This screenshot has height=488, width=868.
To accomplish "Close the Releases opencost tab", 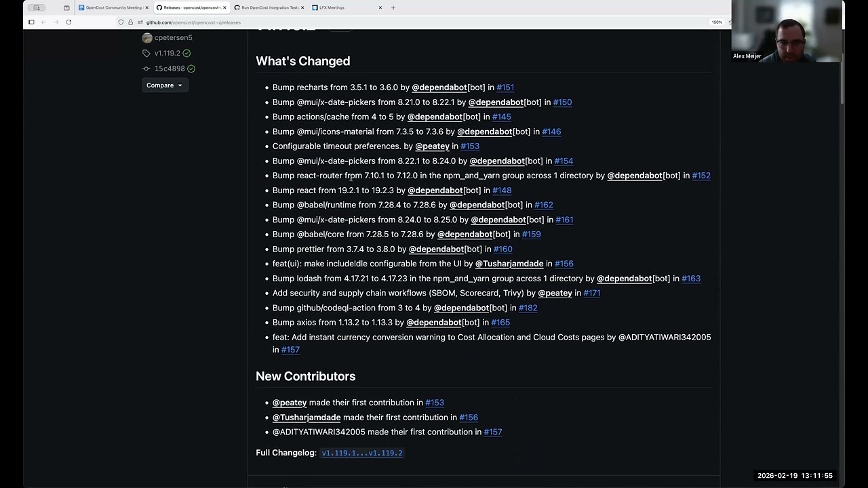I will pos(225,7).
